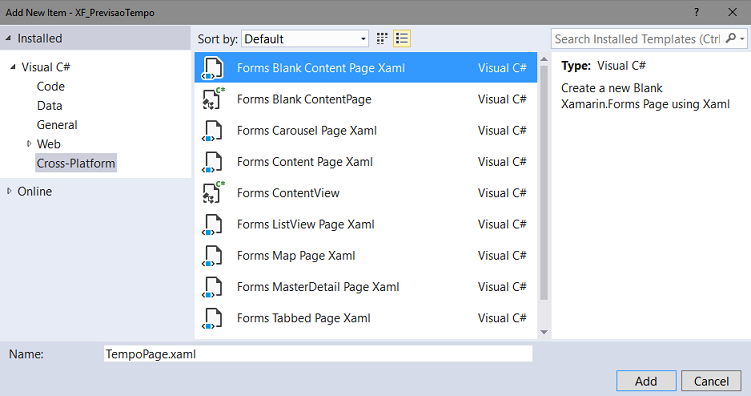
Task: Select the Visual C# node
Action: click(46, 67)
